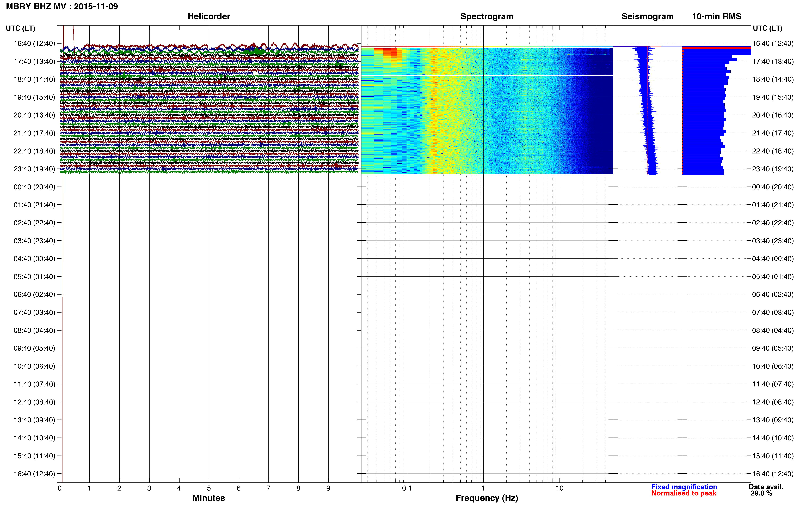The height and width of the screenshot is (508, 812).
Task: Click the '29.8 %' data availability value
Action: coord(762,493)
